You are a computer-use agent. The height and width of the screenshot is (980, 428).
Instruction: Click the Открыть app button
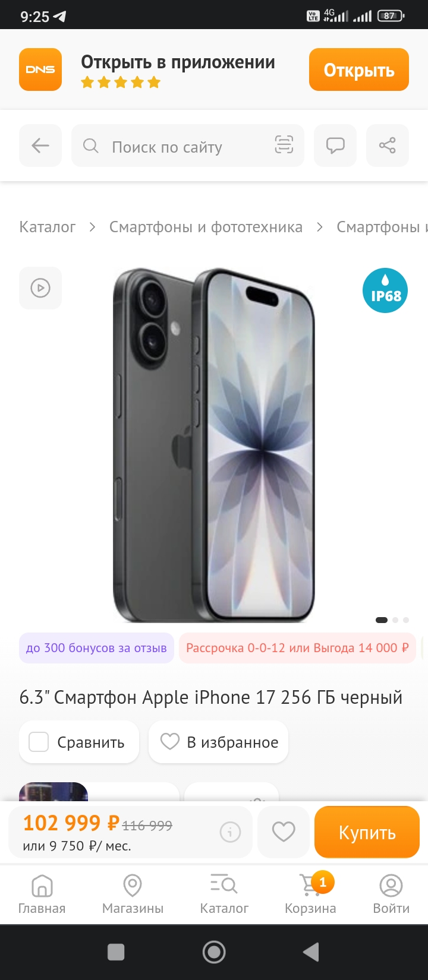tap(359, 69)
